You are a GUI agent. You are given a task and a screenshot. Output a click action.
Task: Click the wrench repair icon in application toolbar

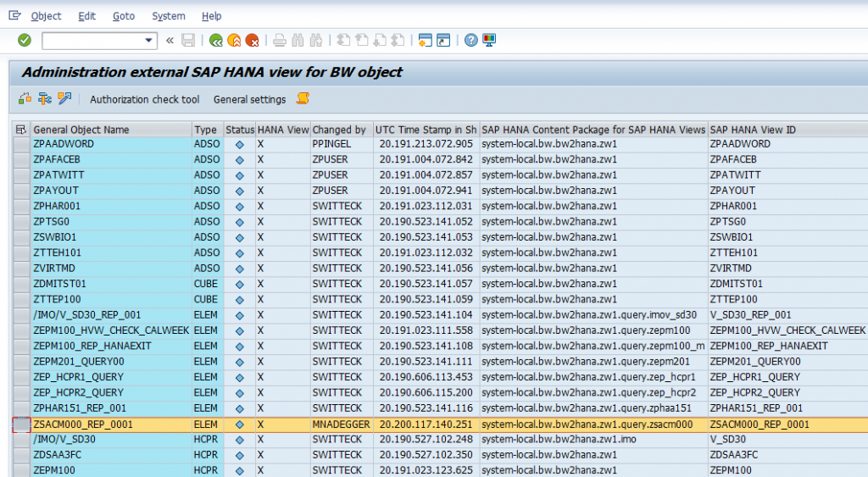(x=45, y=99)
